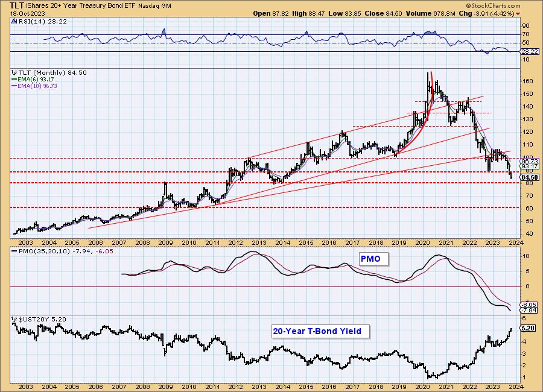
Task: Click the 2020 year label under the price panel
Action: click(x=422, y=243)
